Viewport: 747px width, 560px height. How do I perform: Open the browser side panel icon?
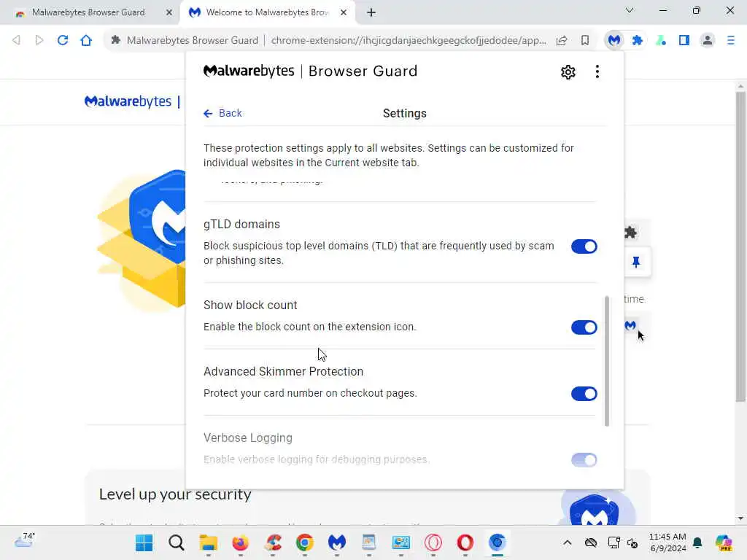point(684,41)
